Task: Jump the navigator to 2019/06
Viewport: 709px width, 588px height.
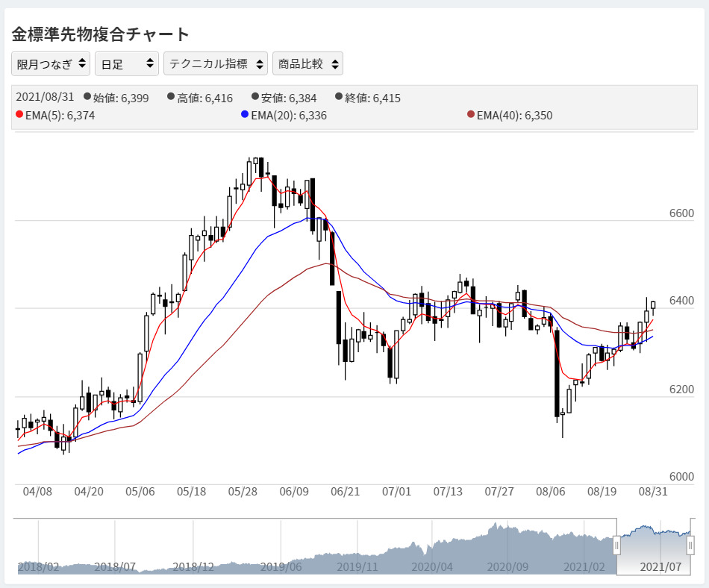Action: click(280, 567)
